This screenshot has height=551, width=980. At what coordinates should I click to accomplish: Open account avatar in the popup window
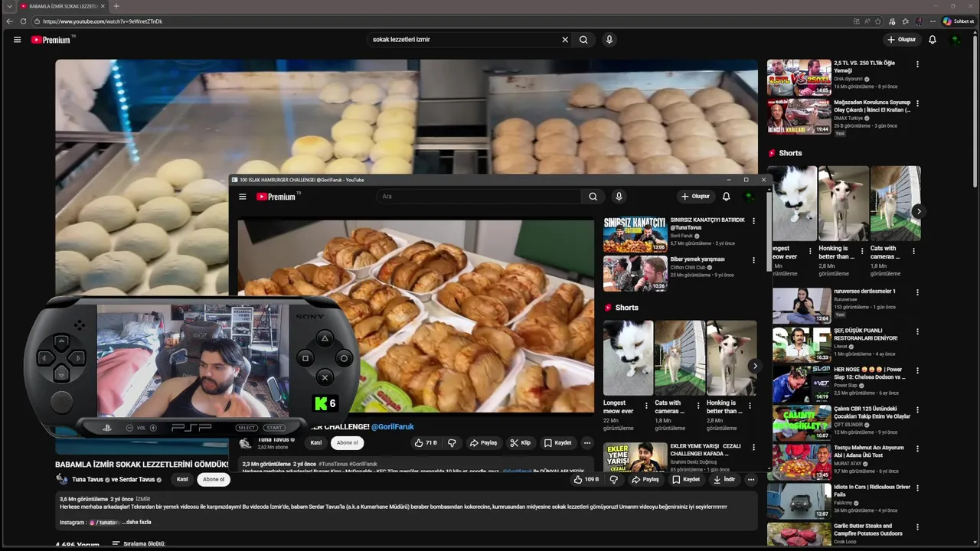coord(749,197)
